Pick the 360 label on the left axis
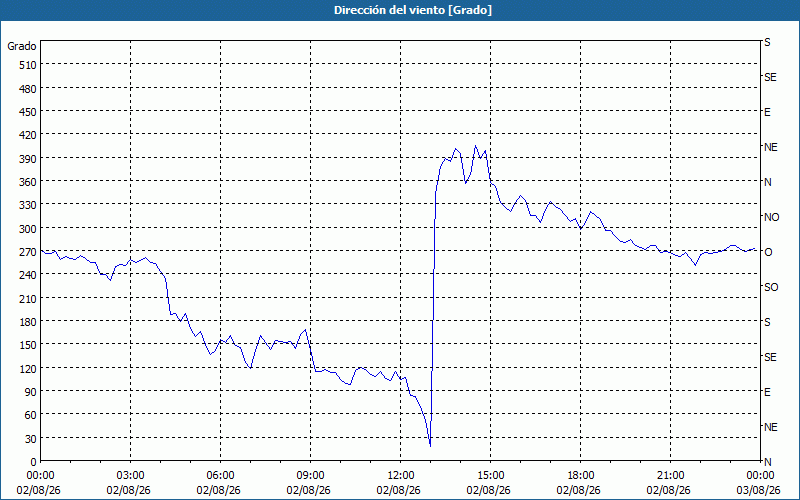This screenshot has height=500, width=800. click(28, 182)
